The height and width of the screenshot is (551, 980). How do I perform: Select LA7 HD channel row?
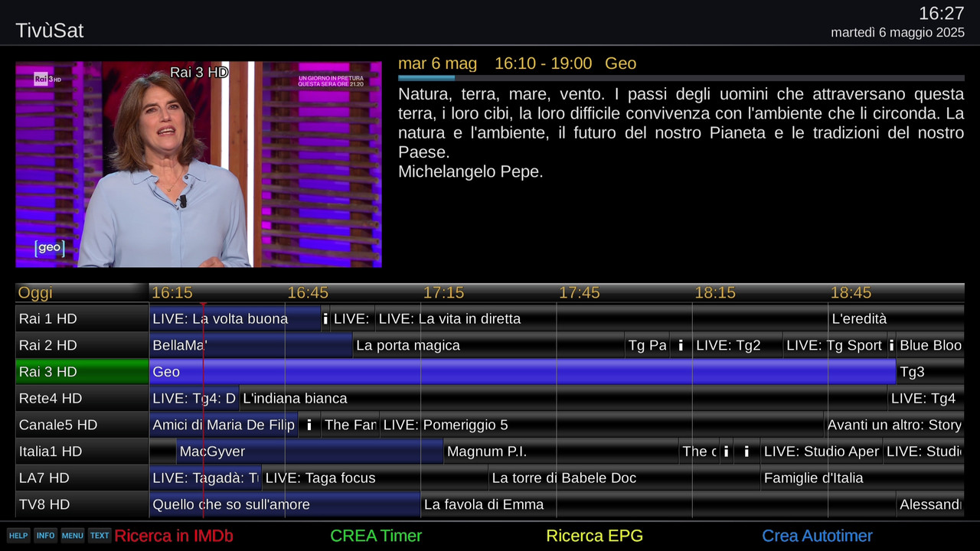(82, 478)
